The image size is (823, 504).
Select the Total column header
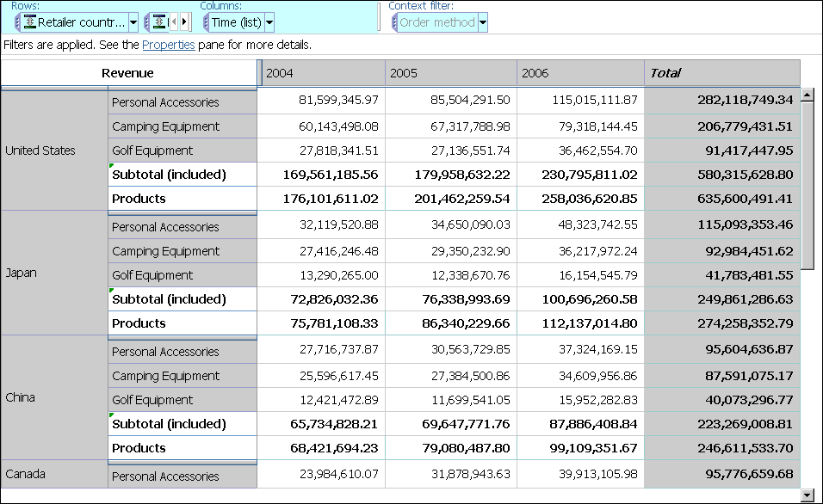(722, 73)
